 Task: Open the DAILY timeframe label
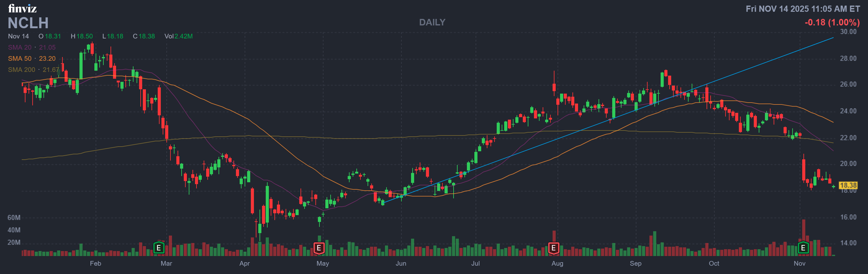pyautogui.click(x=432, y=23)
